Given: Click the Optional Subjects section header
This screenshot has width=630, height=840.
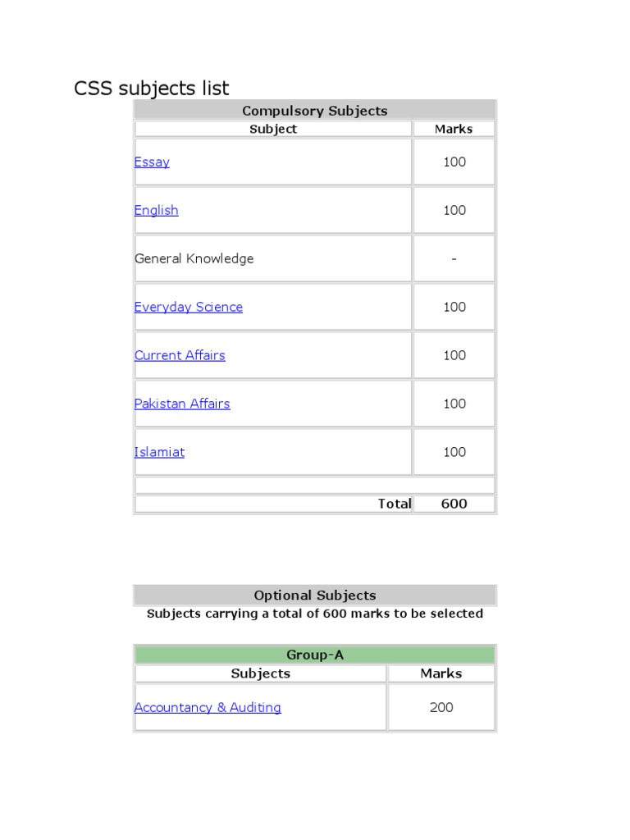Looking at the screenshot, I should coord(314,596).
